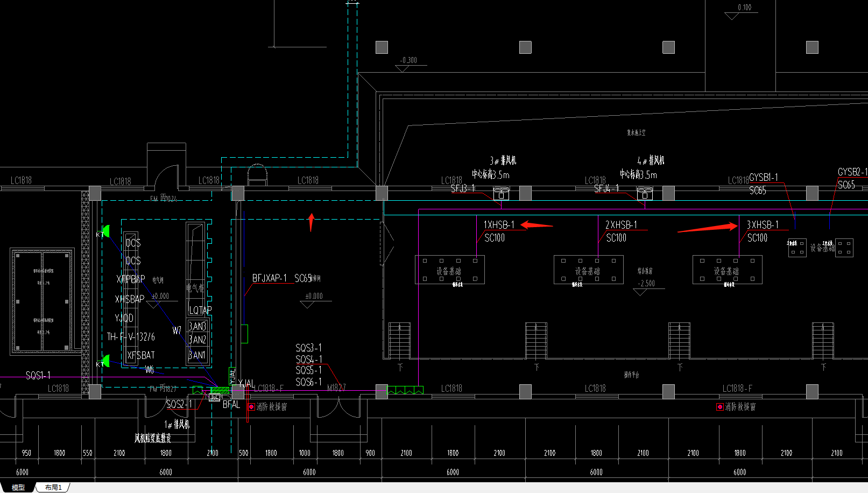Image resolution: width=868 pixels, height=493 pixels.
Task: Select the 风机贴梁底敷设 note
Action: click(x=153, y=438)
